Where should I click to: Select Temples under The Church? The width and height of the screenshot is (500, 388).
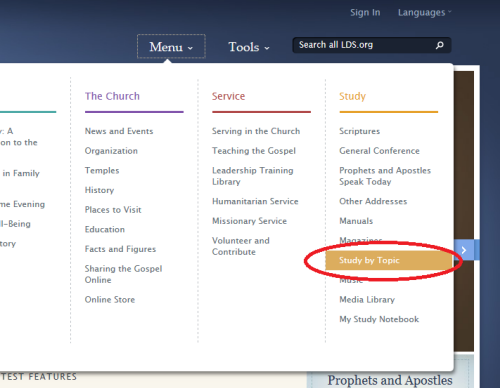coord(102,171)
